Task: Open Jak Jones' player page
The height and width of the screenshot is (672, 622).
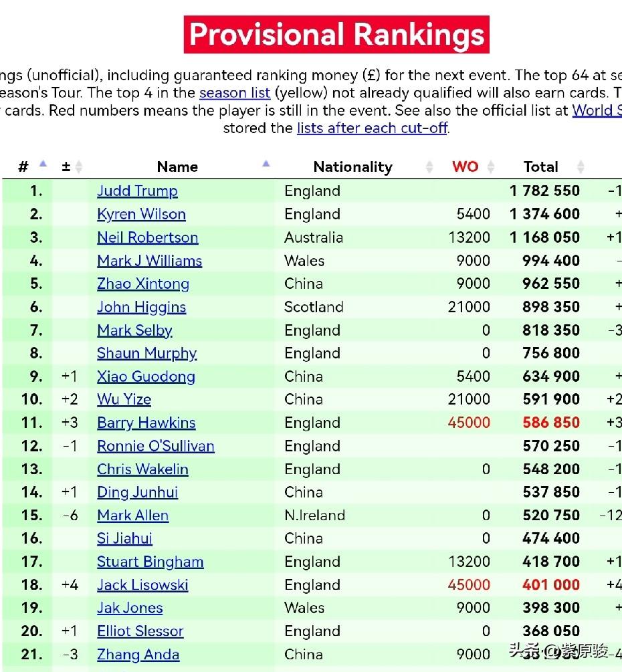Action: (x=130, y=608)
